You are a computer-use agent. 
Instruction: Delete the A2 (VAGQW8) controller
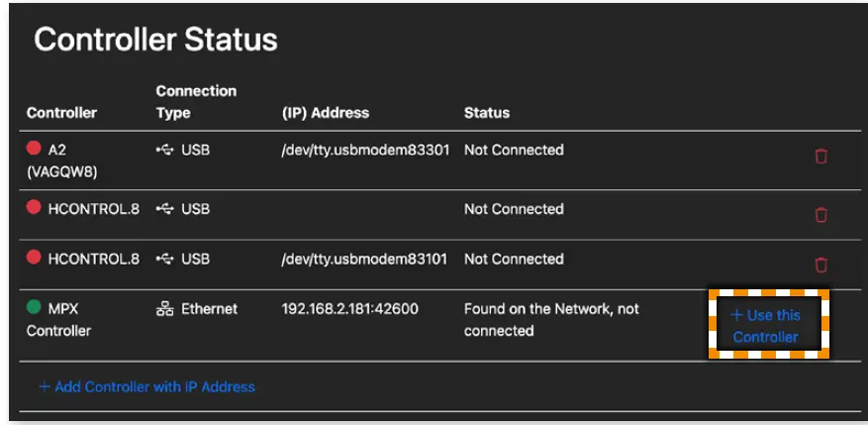click(820, 157)
